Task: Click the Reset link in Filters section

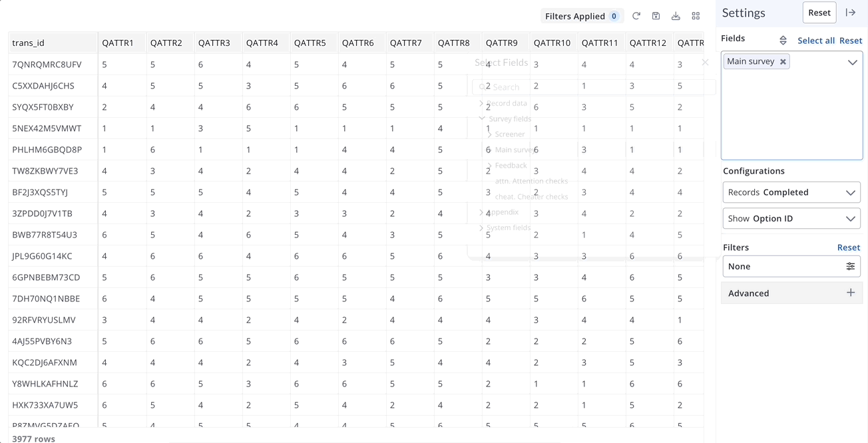Action: point(848,247)
